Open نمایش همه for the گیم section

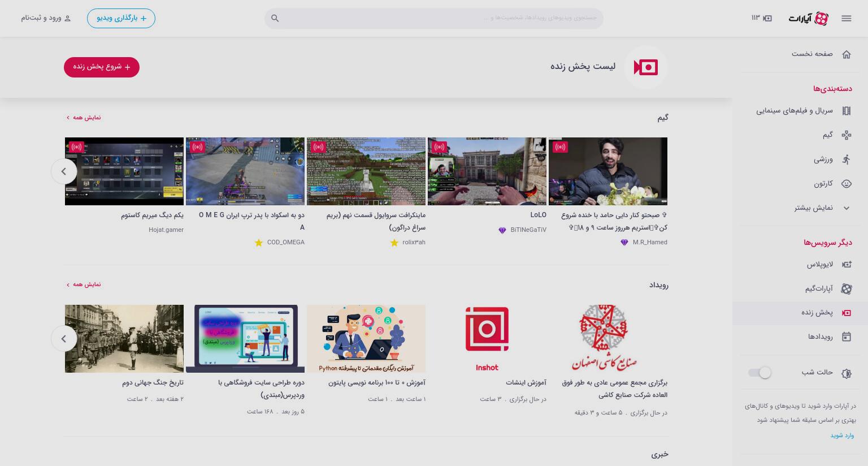click(x=84, y=118)
